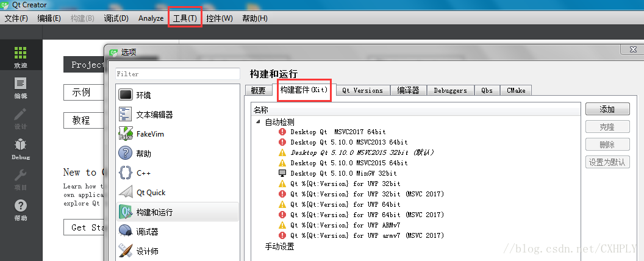
Task: Switch to the 构建套件(Kit) tab
Action: (304, 90)
